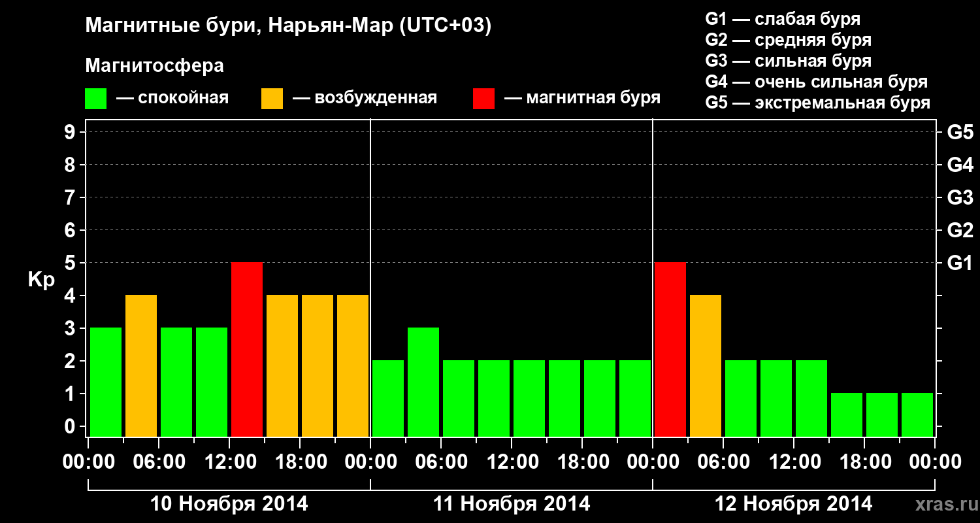This screenshot has width=980, height=523.
Task: Select the '— магнитная буря' legend label
Action: pos(583,99)
